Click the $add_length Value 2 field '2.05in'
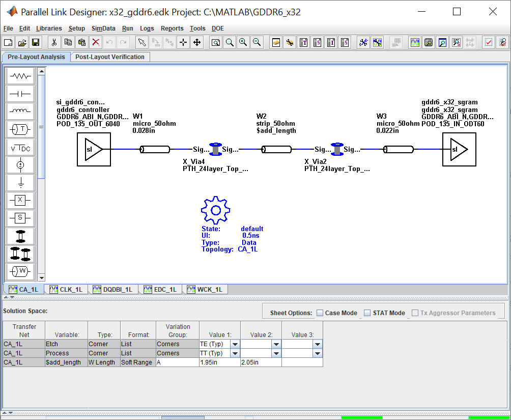The image size is (511, 420). click(261, 362)
